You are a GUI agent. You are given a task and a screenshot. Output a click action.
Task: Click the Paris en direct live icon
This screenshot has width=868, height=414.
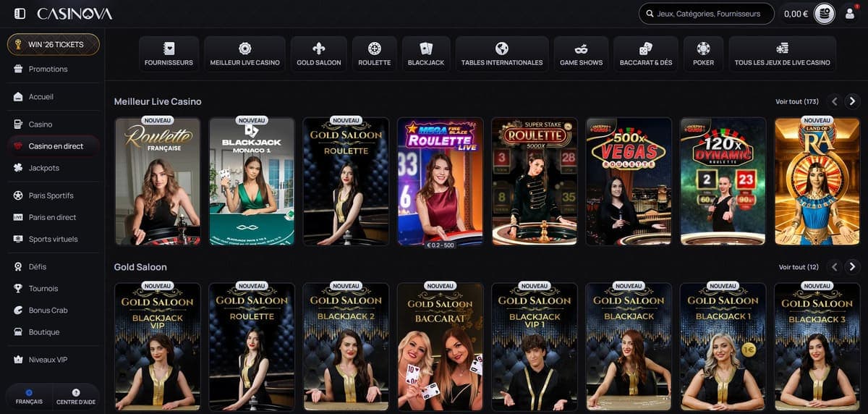[x=18, y=217]
